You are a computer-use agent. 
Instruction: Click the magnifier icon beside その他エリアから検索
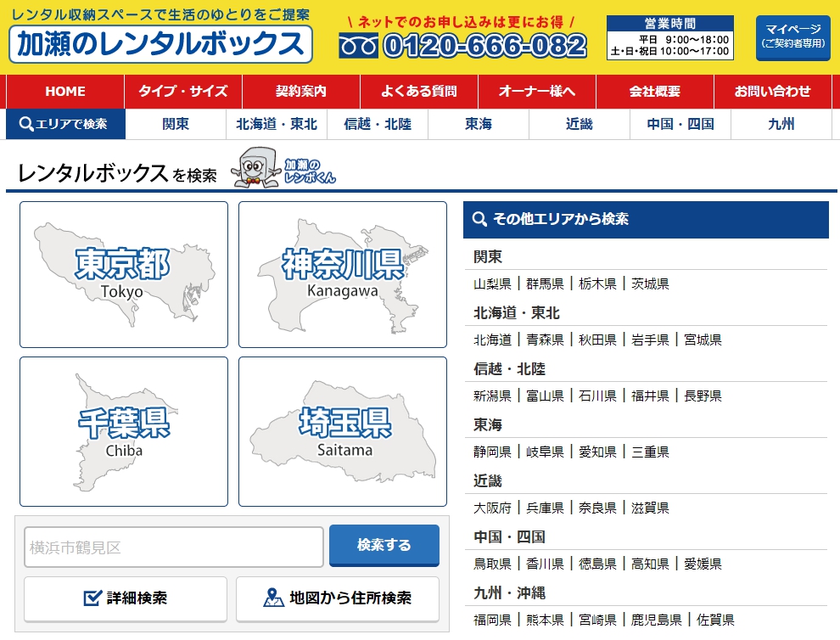click(x=479, y=219)
